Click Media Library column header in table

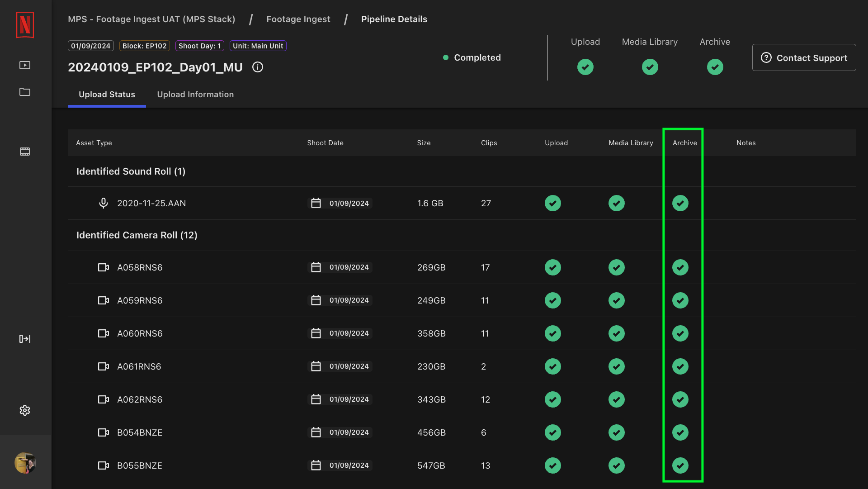[x=631, y=143]
